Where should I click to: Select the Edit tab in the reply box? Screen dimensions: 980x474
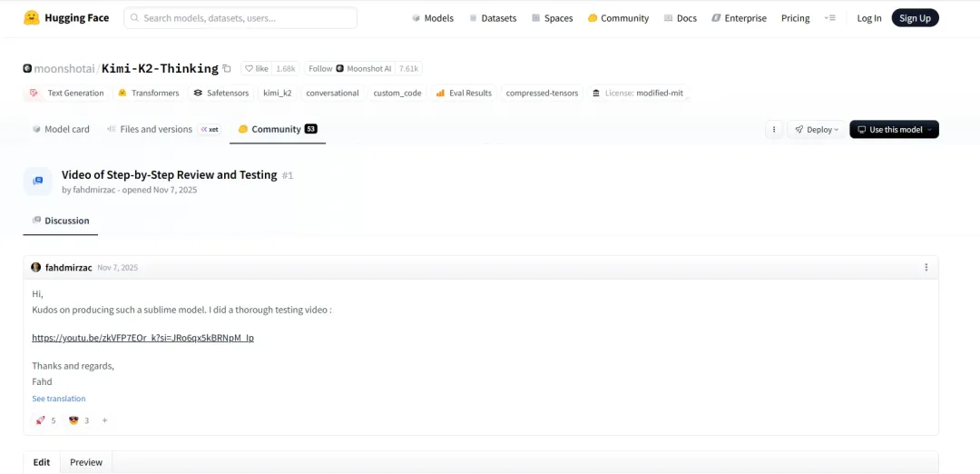click(x=42, y=462)
